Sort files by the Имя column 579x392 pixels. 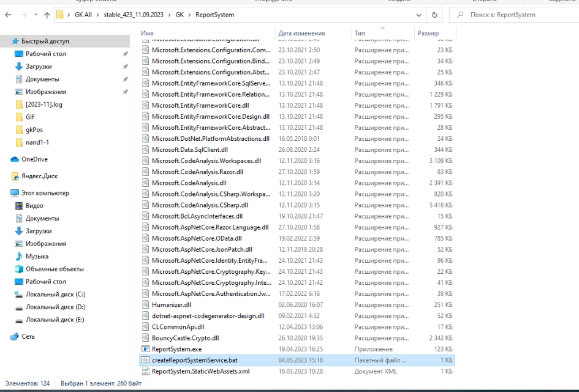(x=147, y=33)
